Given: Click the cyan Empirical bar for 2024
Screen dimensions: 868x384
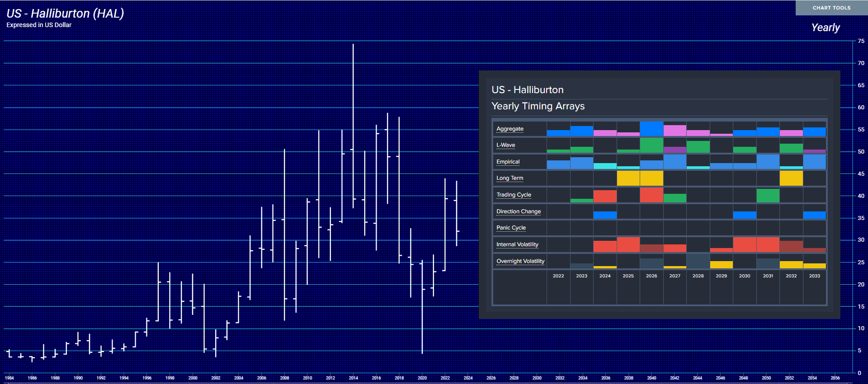Looking at the screenshot, I should (605, 166).
